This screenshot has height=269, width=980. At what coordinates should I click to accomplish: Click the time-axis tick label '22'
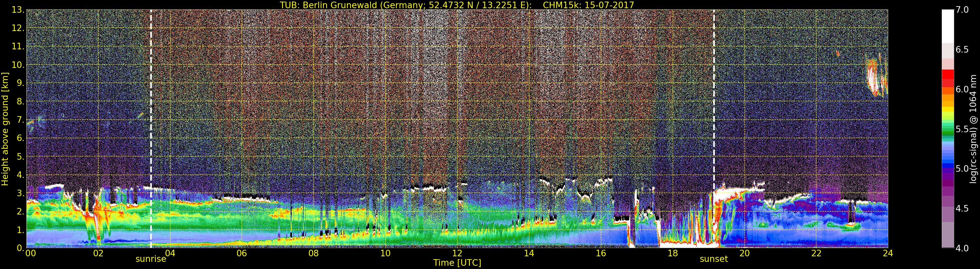(x=816, y=253)
